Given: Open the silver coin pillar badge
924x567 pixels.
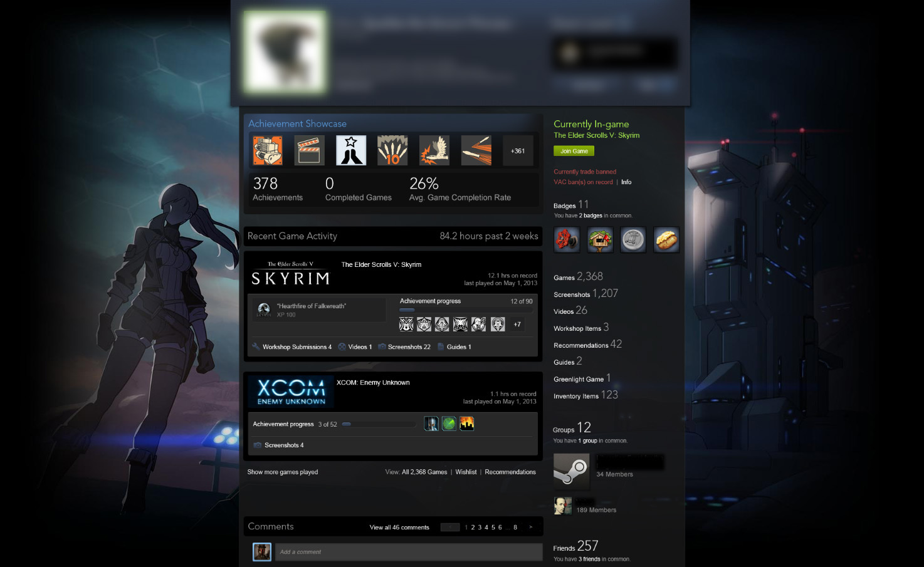Looking at the screenshot, I should click(x=633, y=240).
